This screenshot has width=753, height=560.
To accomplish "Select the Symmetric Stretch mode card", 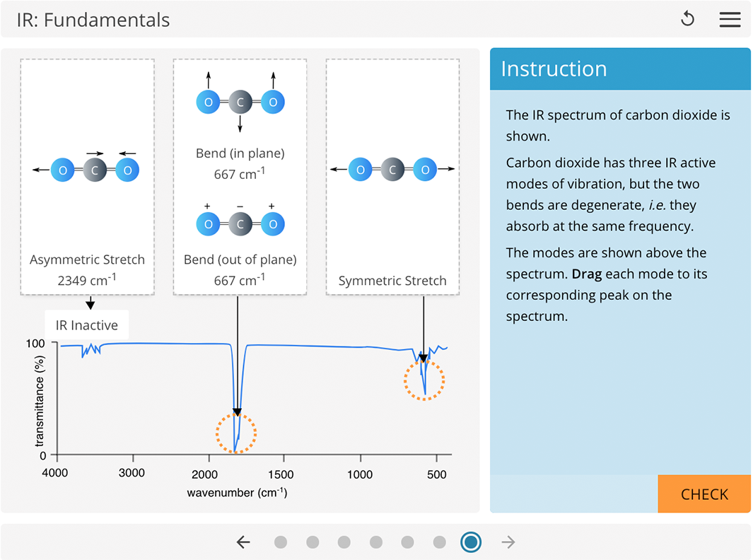I will coord(392,175).
